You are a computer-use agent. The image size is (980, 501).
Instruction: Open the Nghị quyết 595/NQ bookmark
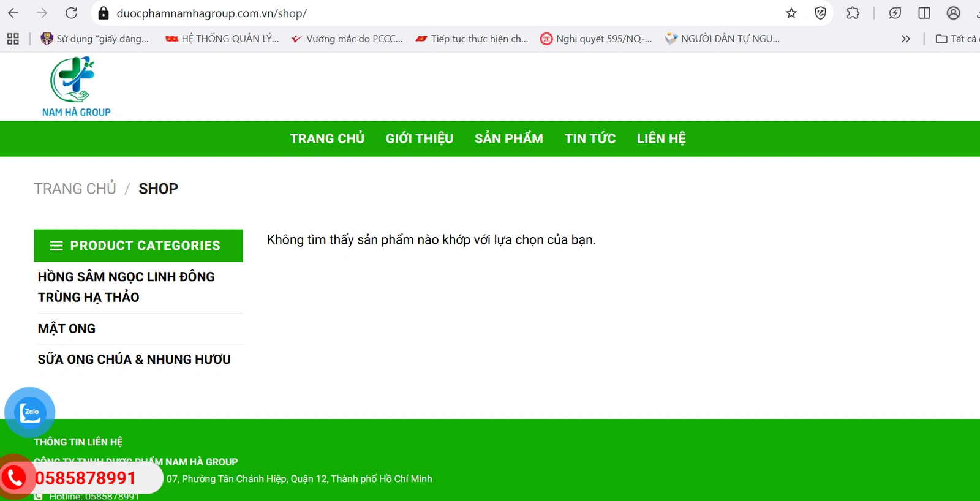(x=596, y=39)
